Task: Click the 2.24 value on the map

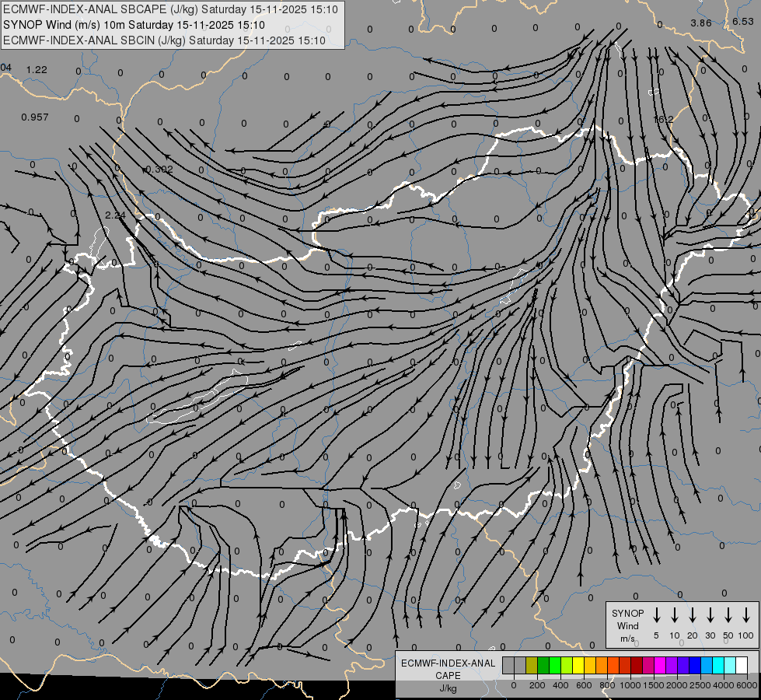Action: coord(115,215)
